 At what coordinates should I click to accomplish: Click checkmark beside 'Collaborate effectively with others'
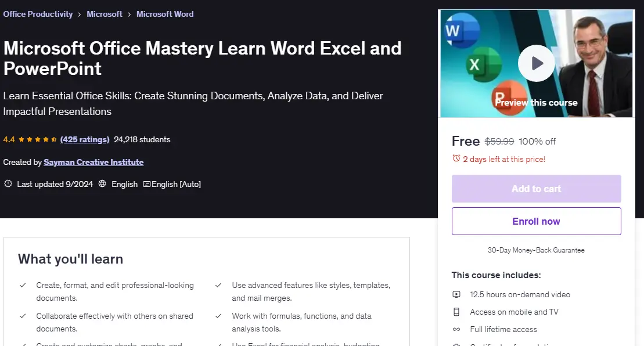click(23, 316)
